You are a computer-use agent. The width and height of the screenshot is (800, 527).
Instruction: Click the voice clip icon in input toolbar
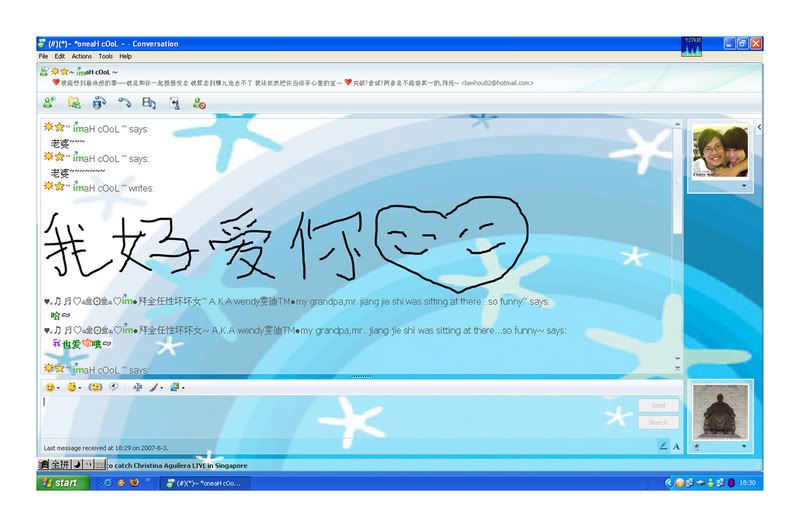[x=114, y=387]
